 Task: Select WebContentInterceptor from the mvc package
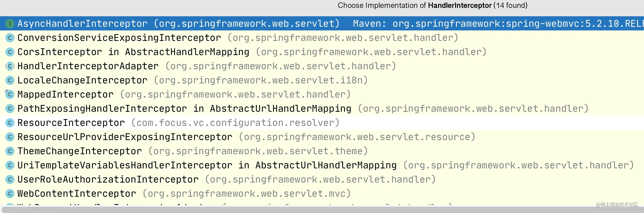[x=322, y=194]
